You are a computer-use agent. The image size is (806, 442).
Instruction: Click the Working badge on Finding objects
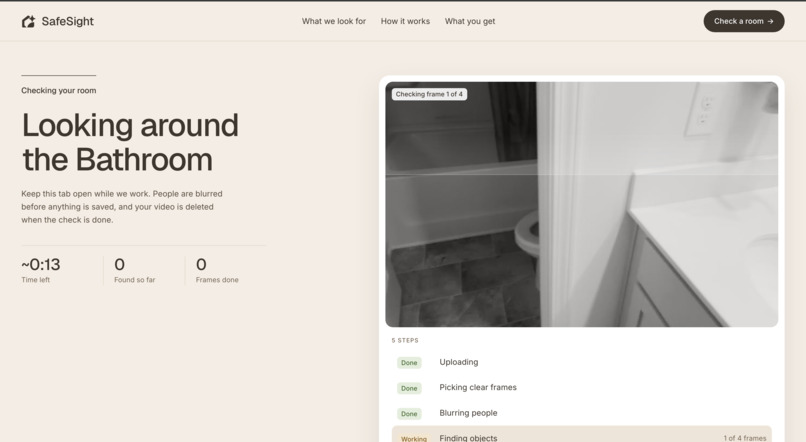tap(414, 438)
